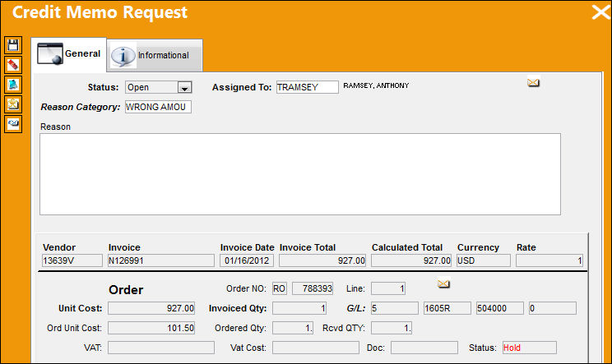612x364 pixels.
Task: Click the Invoice Total field
Action: [322, 260]
